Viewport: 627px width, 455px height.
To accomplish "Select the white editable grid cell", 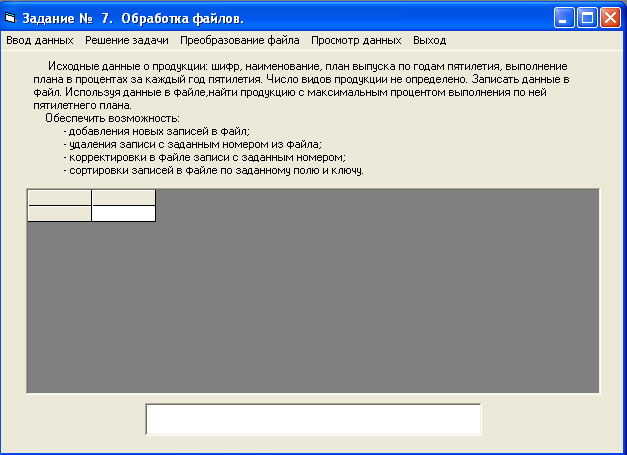I will pyautogui.click(x=124, y=214).
